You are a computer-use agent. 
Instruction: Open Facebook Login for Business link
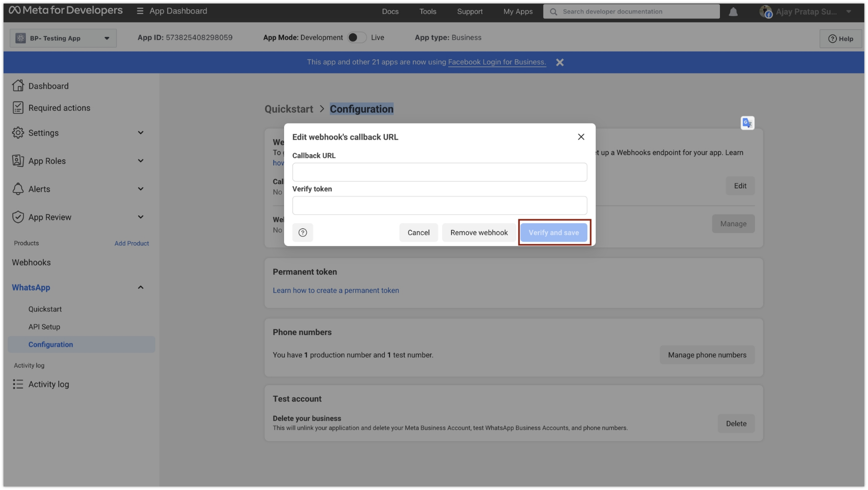(x=497, y=62)
